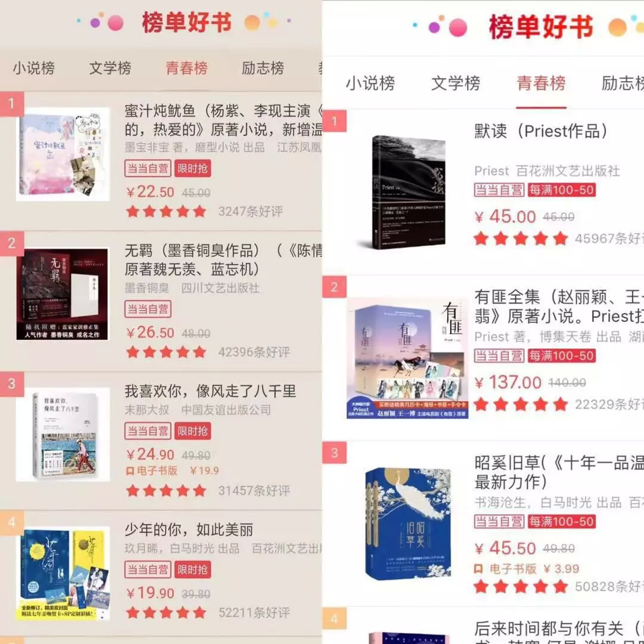The width and height of the screenshot is (644, 644).
Task: Click star rating of 少年的你,如此美丽
Action: pyautogui.click(x=166, y=613)
